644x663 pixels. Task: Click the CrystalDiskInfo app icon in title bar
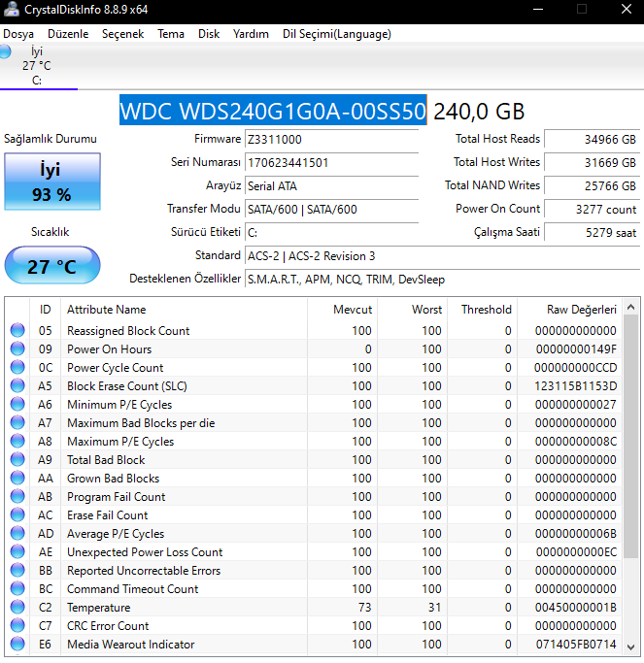(11, 10)
